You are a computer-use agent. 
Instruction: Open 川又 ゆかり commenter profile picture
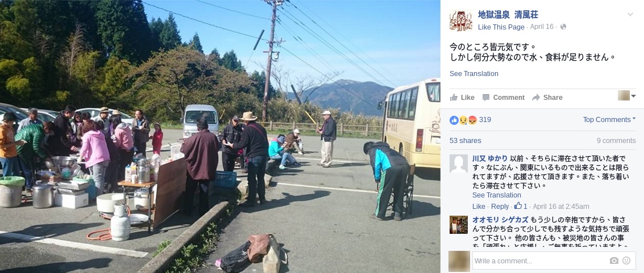tap(459, 163)
